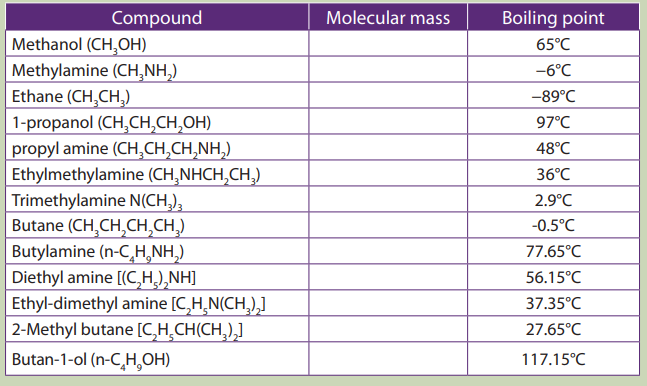Select the 117.15°C boiling point cell

tap(553, 359)
